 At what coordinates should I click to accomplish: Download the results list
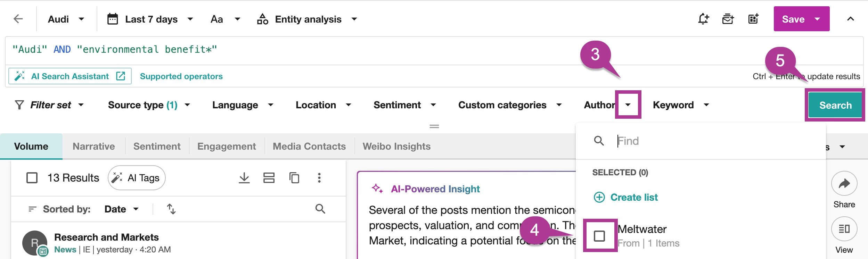click(x=244, y=178)
